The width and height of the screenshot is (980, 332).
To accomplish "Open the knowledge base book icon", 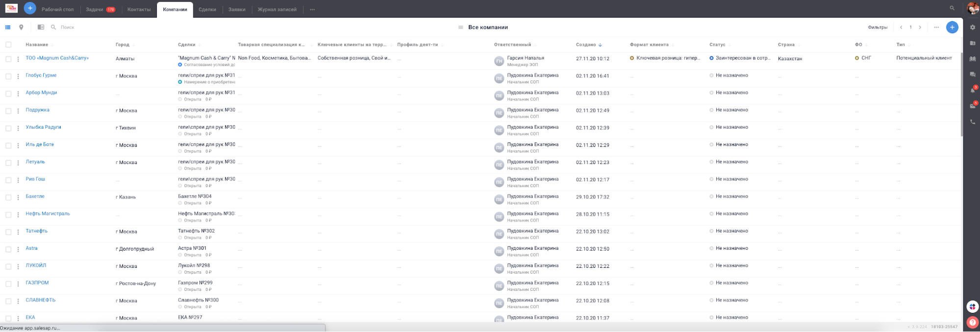I will point(973,59).
